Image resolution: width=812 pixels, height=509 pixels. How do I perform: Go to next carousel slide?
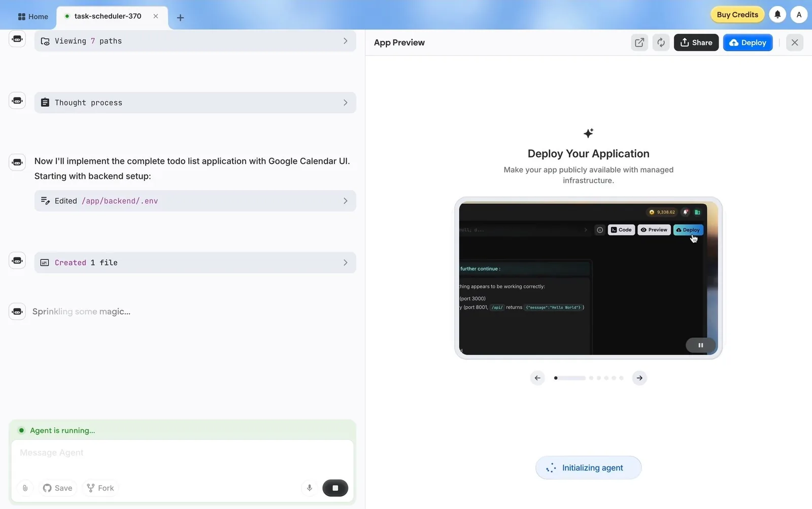[639, 378]
